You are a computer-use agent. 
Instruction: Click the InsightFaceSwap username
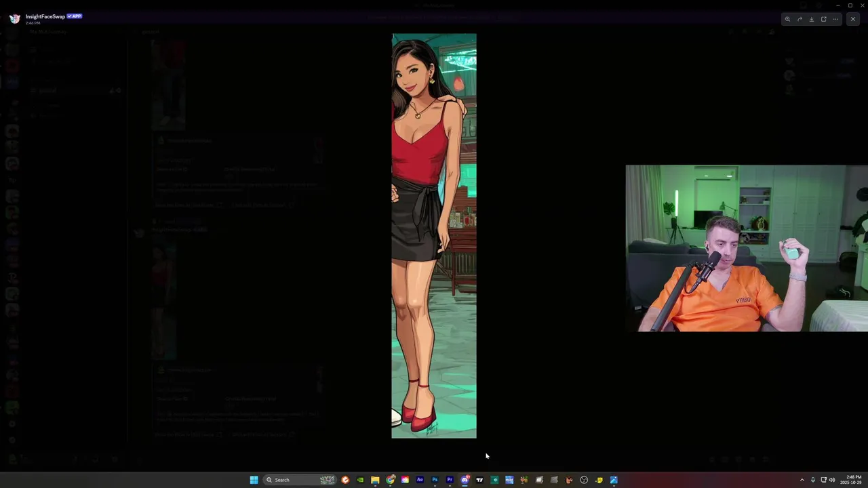tap(45, 16)
